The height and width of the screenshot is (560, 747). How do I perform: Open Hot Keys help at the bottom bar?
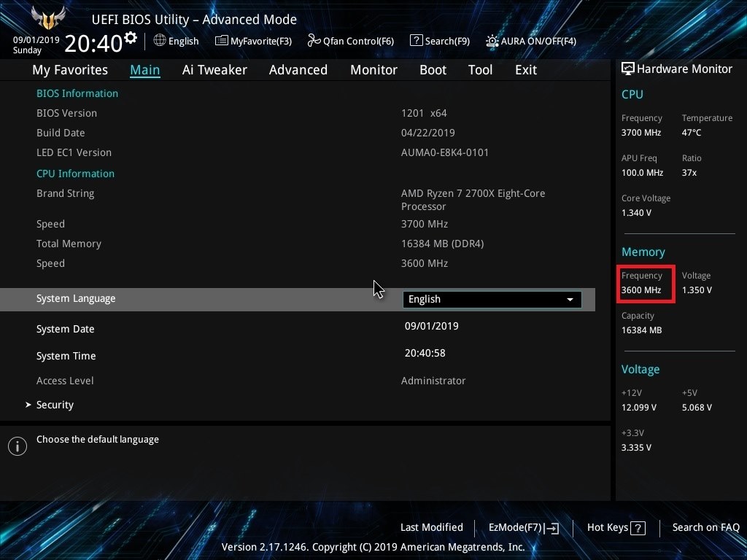point(615,527)
